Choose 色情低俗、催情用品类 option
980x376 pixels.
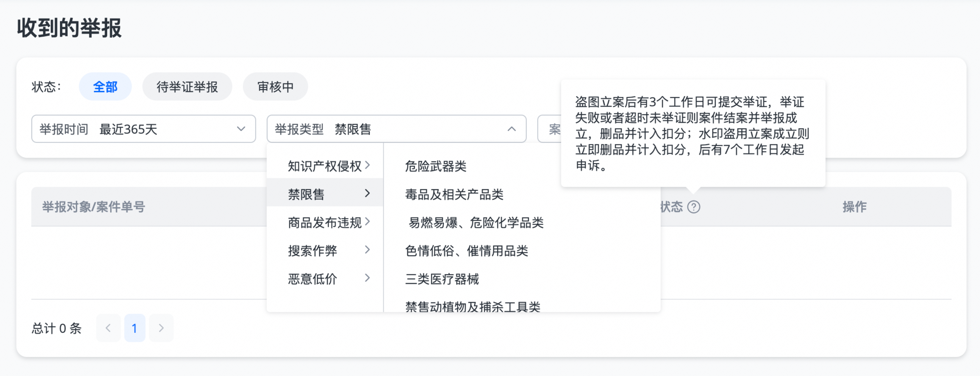467,250
